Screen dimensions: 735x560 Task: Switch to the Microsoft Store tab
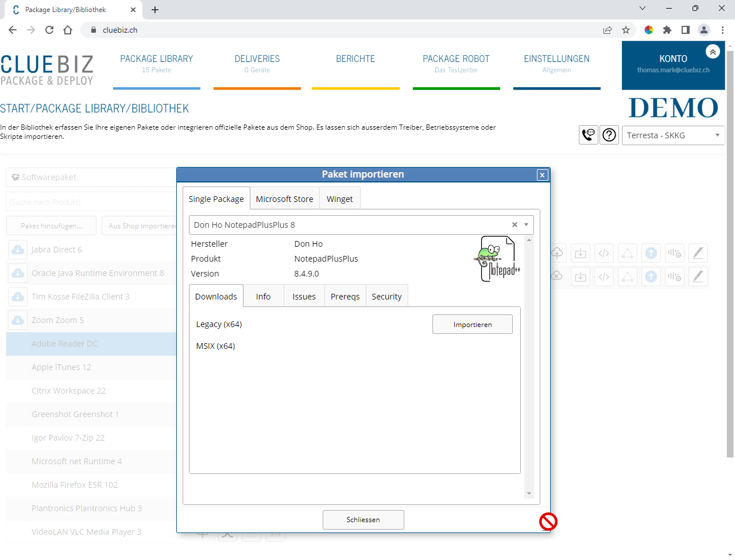284,199
